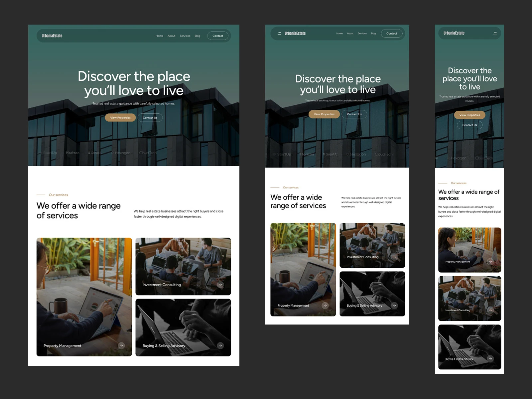Select Services nav item in desktop mockup
Screen dimensions: 532x399
pos(185,36)
